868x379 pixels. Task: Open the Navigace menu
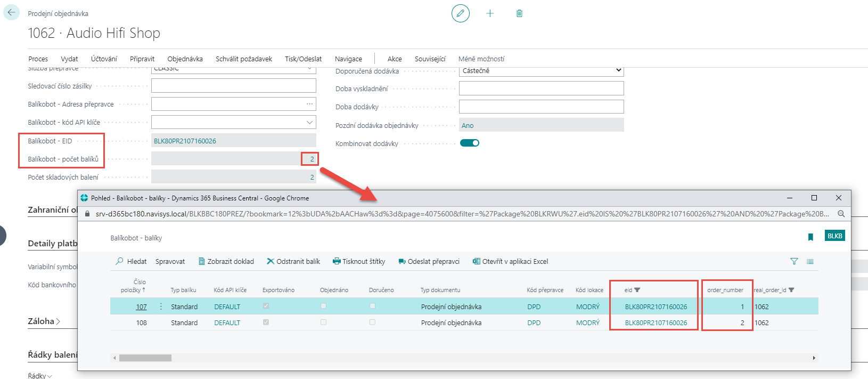[x=348, y=59]
